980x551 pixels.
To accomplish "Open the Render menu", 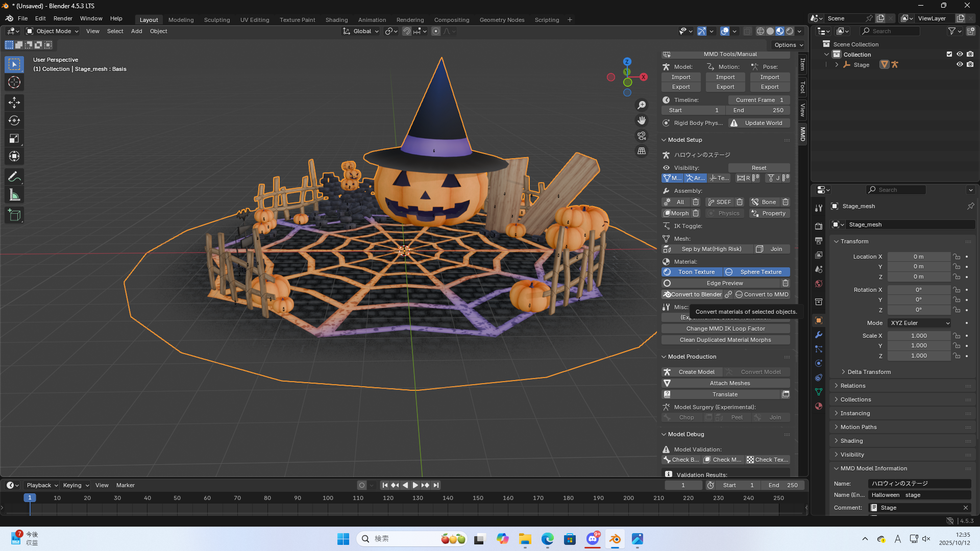I will [63, 18].
